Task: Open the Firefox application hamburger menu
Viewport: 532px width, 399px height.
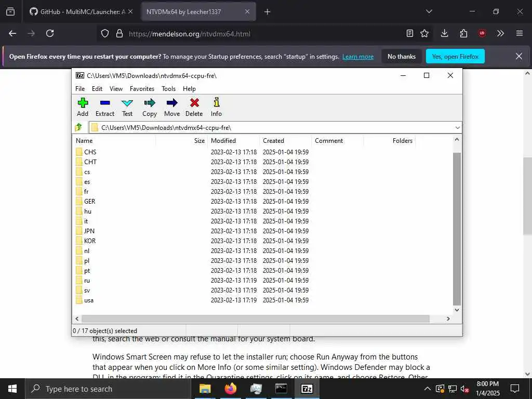Action: pyautogui.click(x=520, y=33)
